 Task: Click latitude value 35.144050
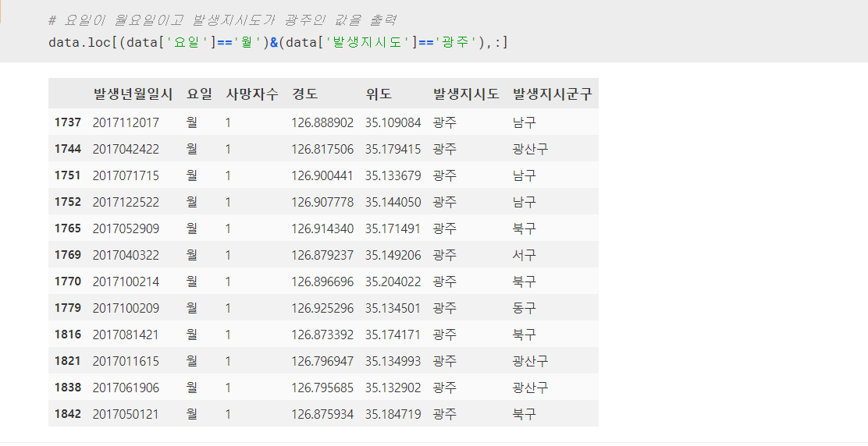393,202
